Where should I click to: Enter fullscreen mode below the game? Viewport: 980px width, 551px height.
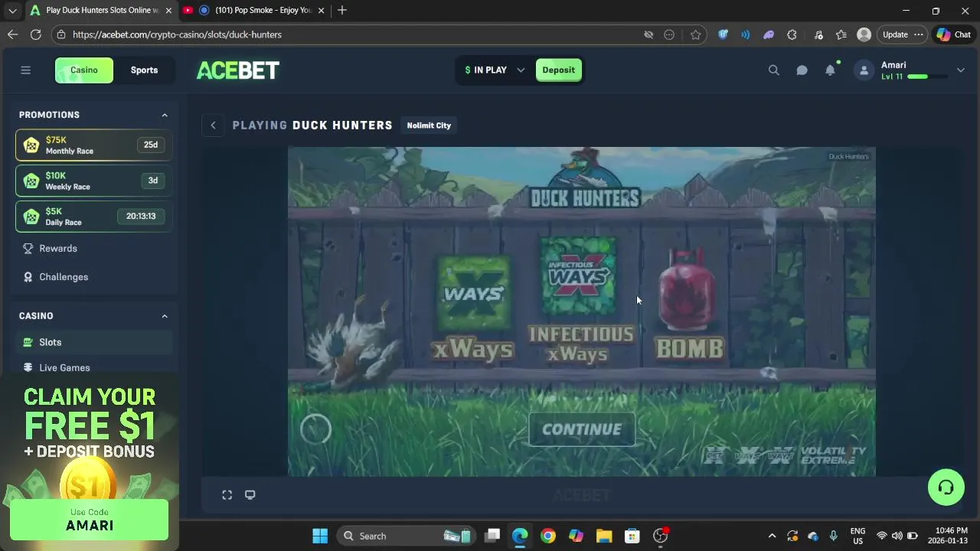pos(227,495)
